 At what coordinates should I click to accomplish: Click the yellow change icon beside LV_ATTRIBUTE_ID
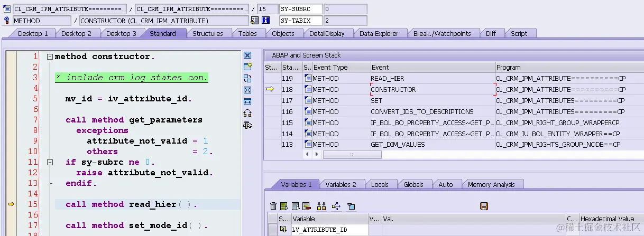(283, 229)
